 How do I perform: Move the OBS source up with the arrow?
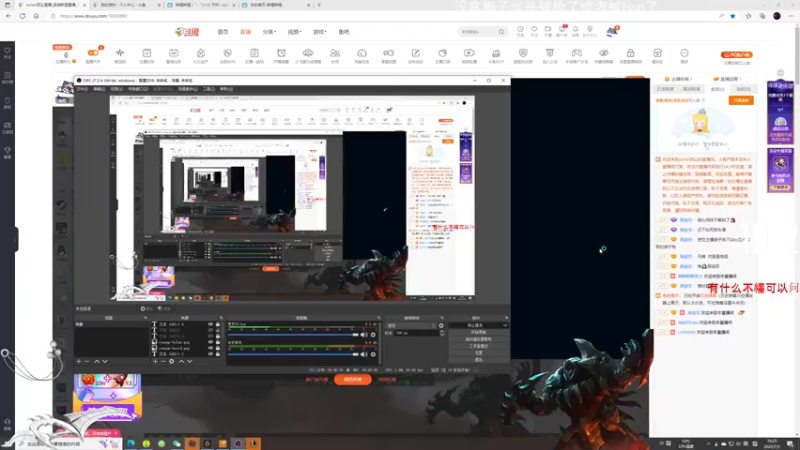click(x=181, y=361)
